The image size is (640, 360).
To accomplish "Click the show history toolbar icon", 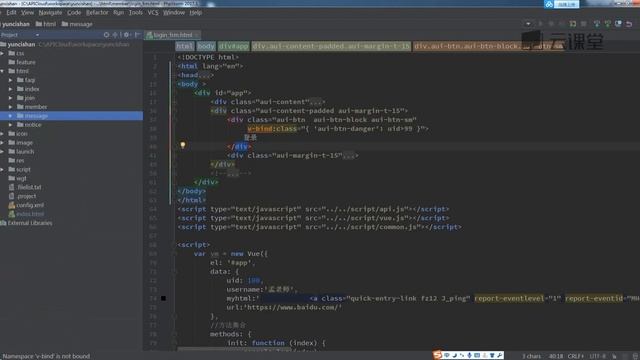I will pos(618,24).
